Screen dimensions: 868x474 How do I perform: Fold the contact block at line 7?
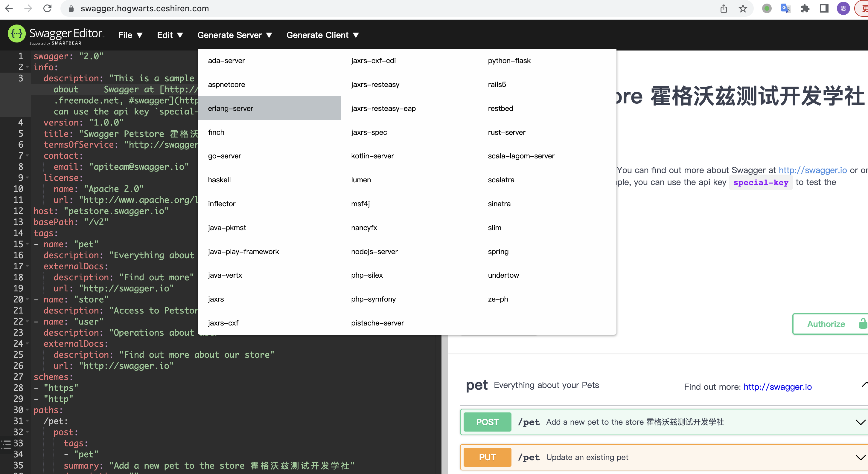27,155
